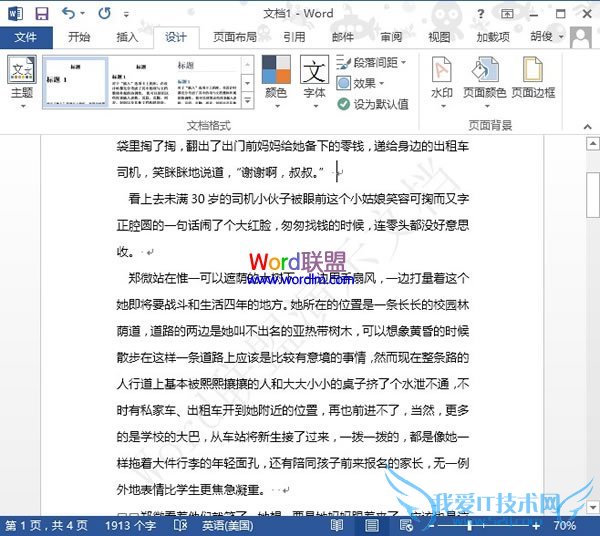Open the 主题 themes gallery
This screenshot has width=600, height=536.
pyautogui.click(x=22, y=82)
